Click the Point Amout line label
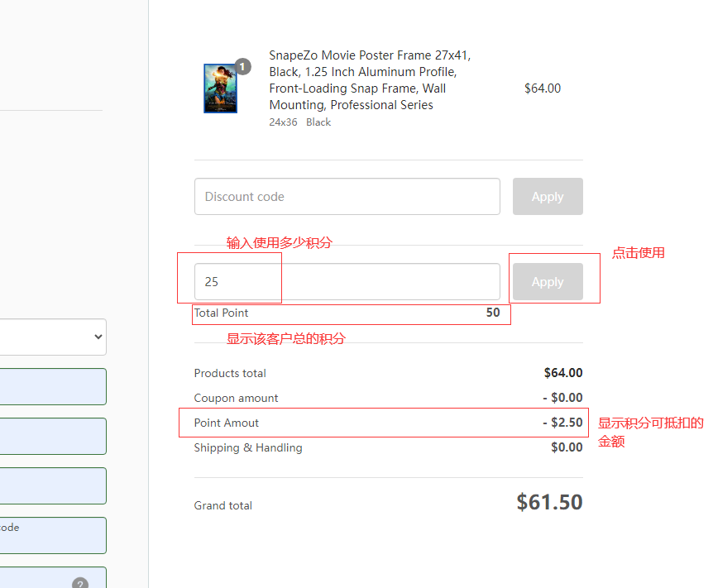The image size is (713, 588). coord(227,423)
